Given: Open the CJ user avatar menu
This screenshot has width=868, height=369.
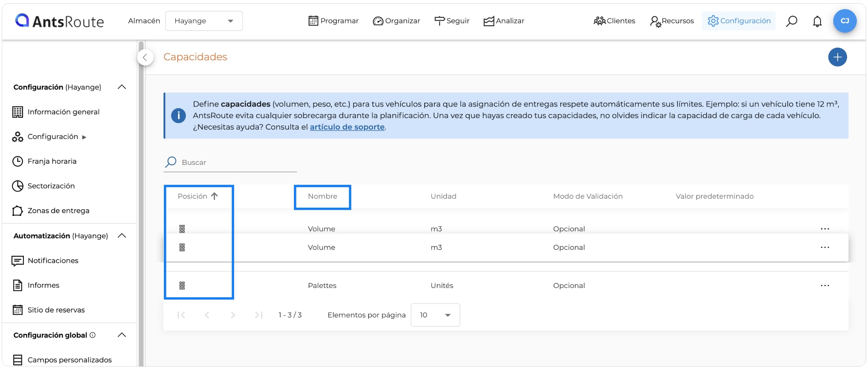Looking at the screenshot, I should [x=845, y=21].
